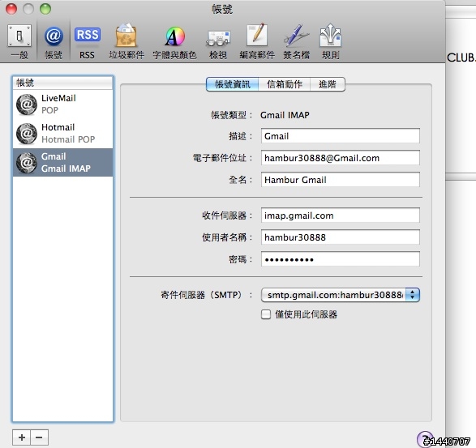Click the green zoom window button

coord(45,9)
